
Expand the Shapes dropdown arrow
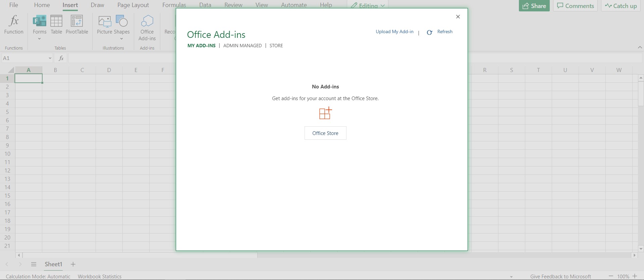coord(121,39)
